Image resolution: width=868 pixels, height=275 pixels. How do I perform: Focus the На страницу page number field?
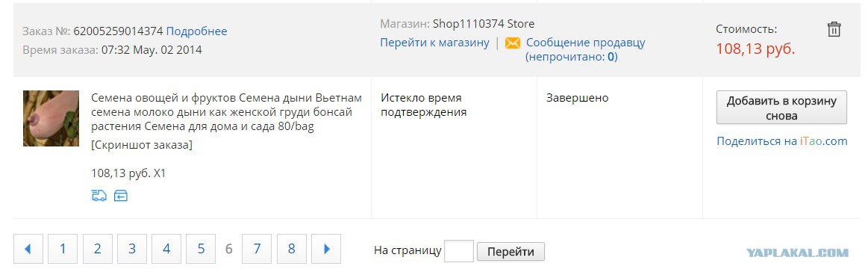pyautogui.click(x=459, y=251)
